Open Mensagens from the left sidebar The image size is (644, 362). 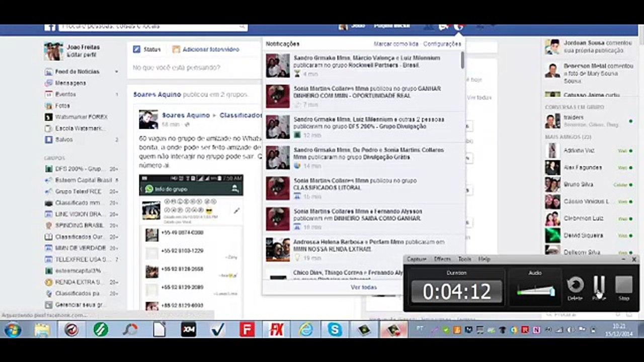(70, 83)
